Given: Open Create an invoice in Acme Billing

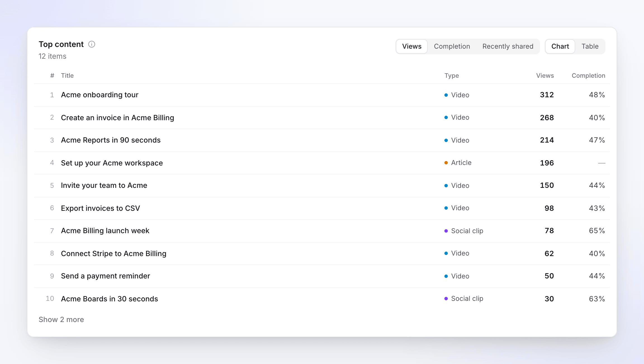Looking at the screenshot, I should click(x=117, y=118).
